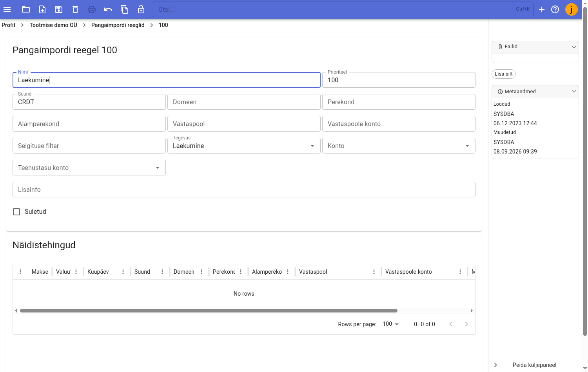The width and height of the screenshot is (588, 372).
Task: Open the user avatar 'j' menu
Action: [572, 9]
